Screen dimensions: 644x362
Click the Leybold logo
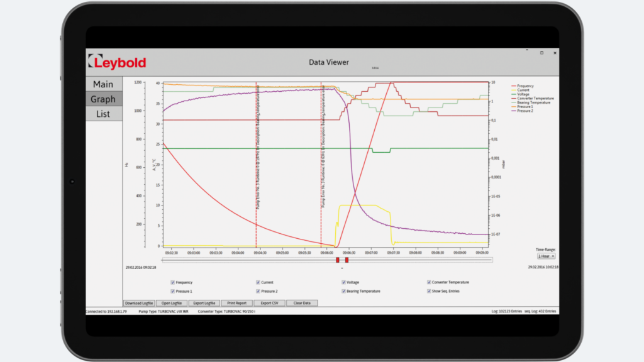[x=117, y=62]
